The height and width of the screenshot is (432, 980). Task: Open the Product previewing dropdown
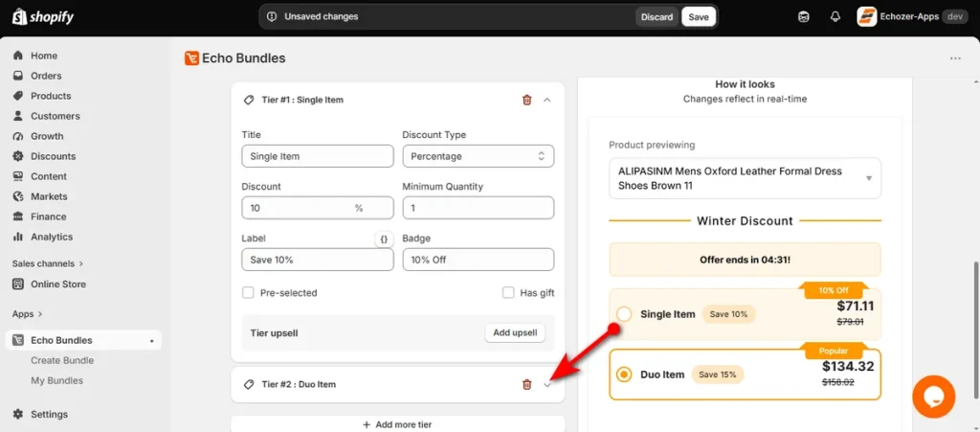coord(745,178)
